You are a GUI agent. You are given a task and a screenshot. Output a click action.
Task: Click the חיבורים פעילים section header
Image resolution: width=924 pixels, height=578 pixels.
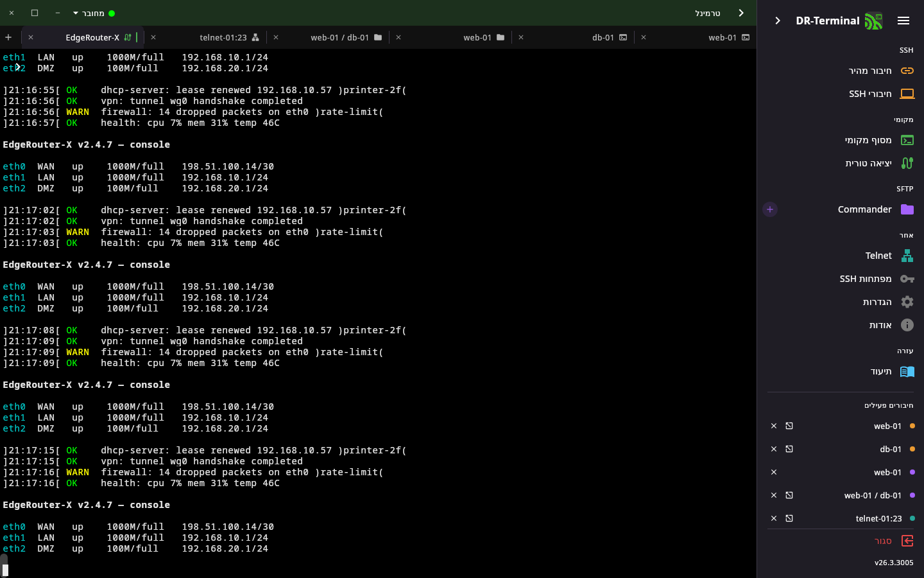[889, 405]
